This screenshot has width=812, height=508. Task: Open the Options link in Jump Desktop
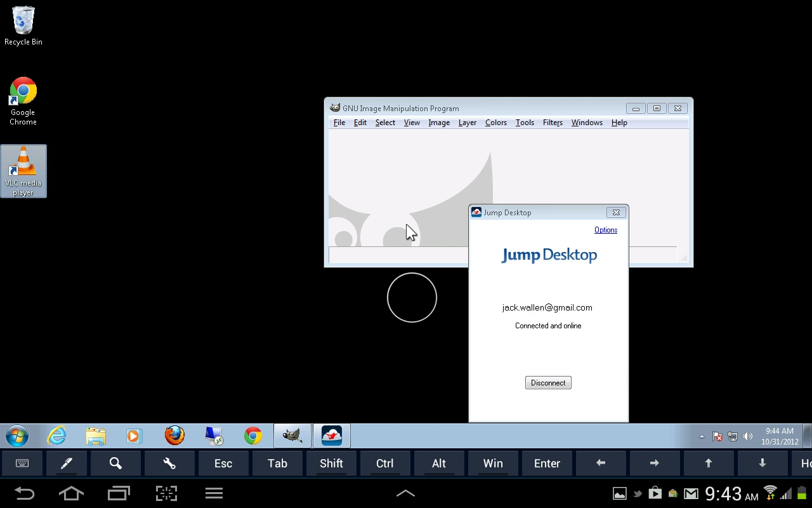pos(605,230)
